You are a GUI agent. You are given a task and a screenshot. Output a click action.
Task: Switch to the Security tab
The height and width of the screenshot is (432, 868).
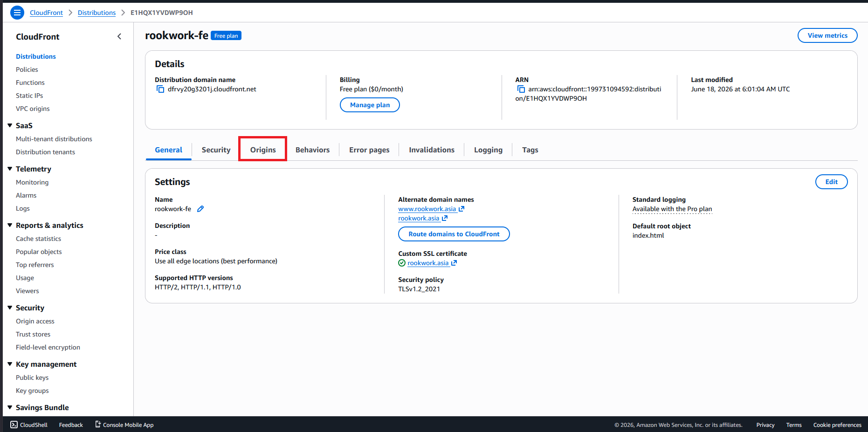coord(216,150)
